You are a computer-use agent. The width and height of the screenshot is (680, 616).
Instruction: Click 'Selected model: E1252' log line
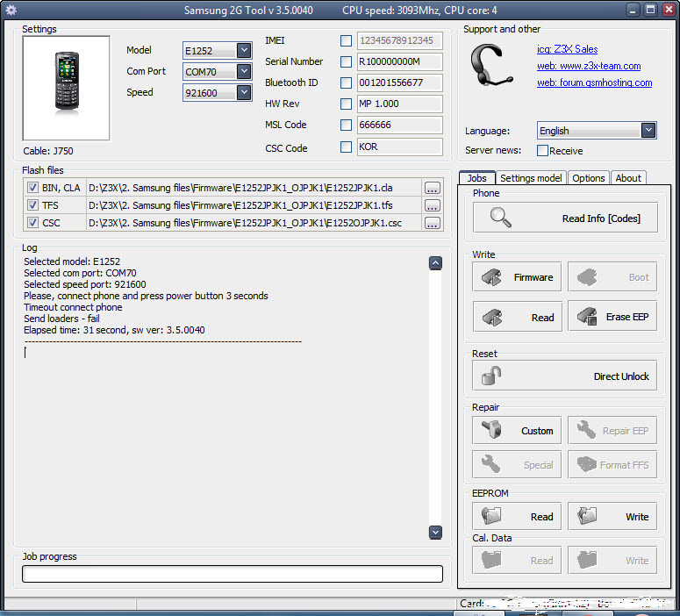click(72, 261)
